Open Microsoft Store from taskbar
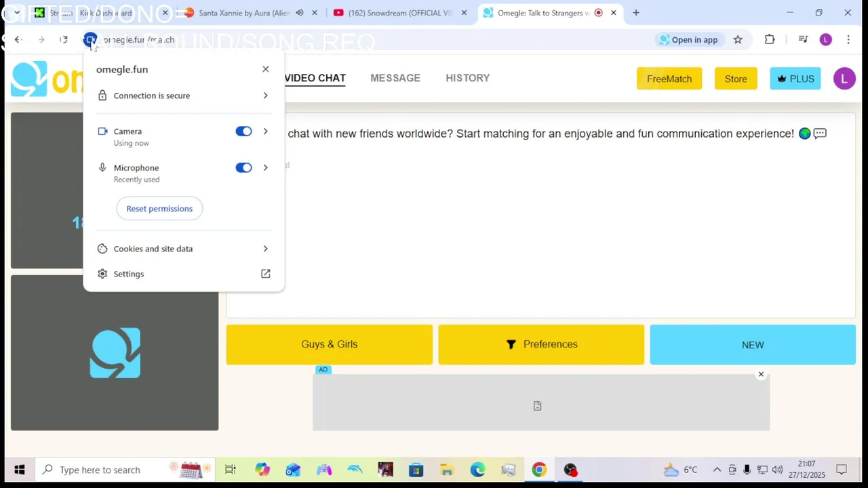Viewport: 868px width, 488px height. coord(416,470)
